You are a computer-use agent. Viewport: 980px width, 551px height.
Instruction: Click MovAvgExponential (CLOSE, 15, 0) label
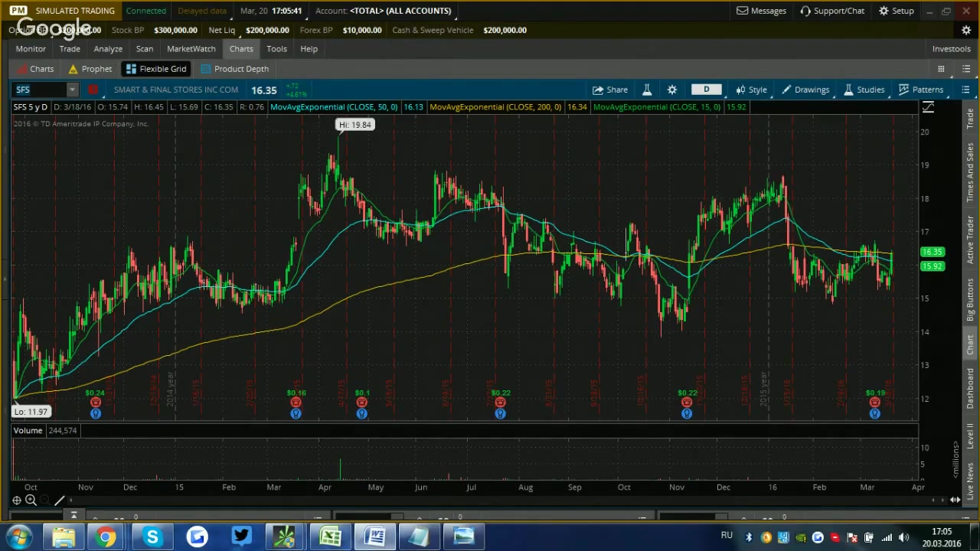(x=657, y=107)
